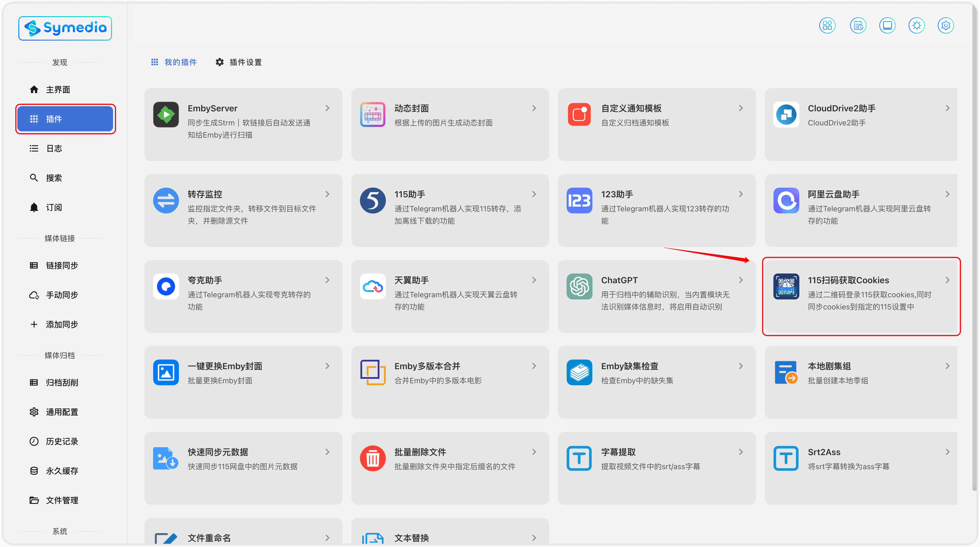Click the 115扫码获取Cookies QR icon
Screen dimensions: 980x547
pos(786,286)
